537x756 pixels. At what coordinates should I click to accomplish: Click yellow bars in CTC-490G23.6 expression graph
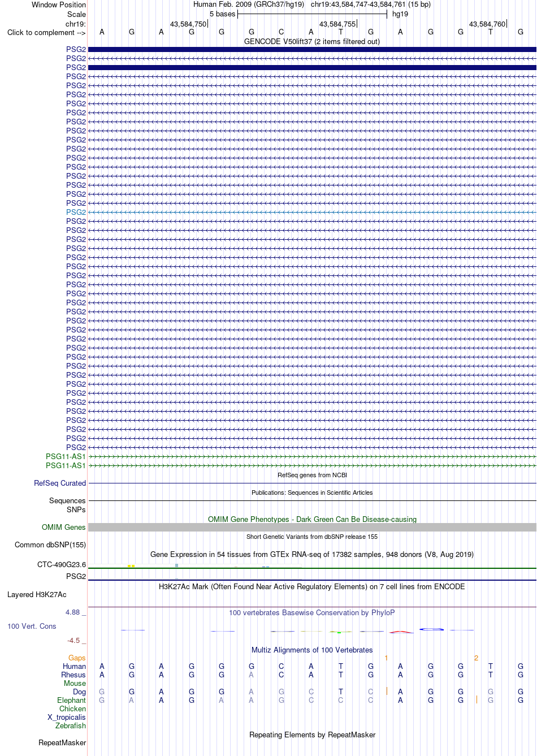coord(131,566)
